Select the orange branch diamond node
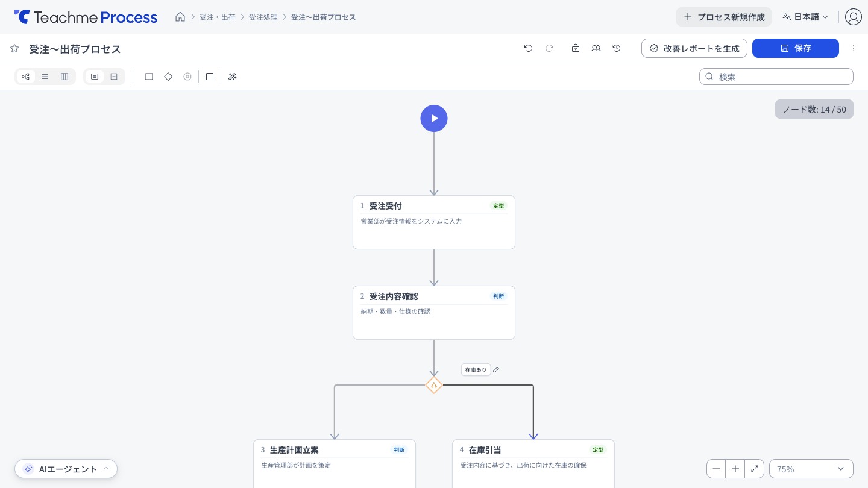868x488 pixels. 434,385
